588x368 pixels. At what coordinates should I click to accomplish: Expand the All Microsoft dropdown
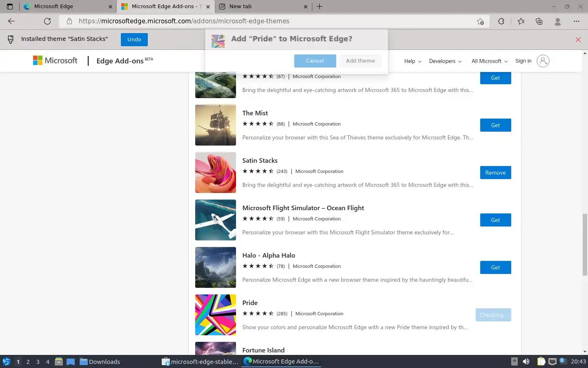[x=490, y=61]
